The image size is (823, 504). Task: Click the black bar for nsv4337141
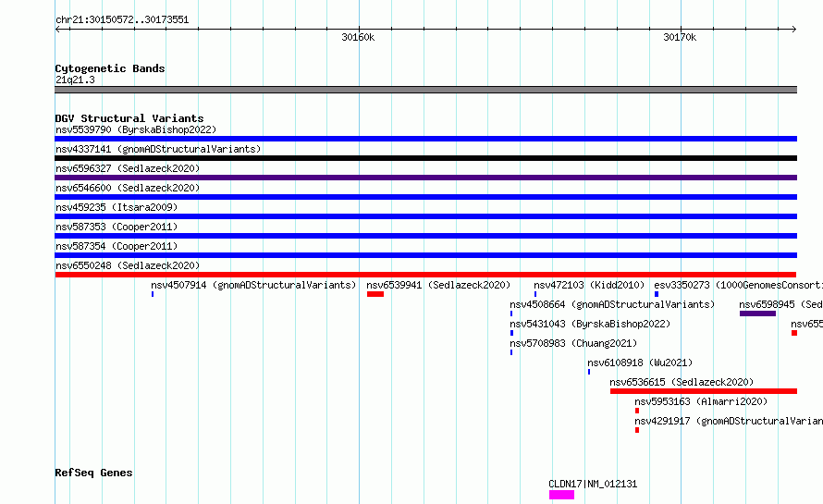point(425,158)
